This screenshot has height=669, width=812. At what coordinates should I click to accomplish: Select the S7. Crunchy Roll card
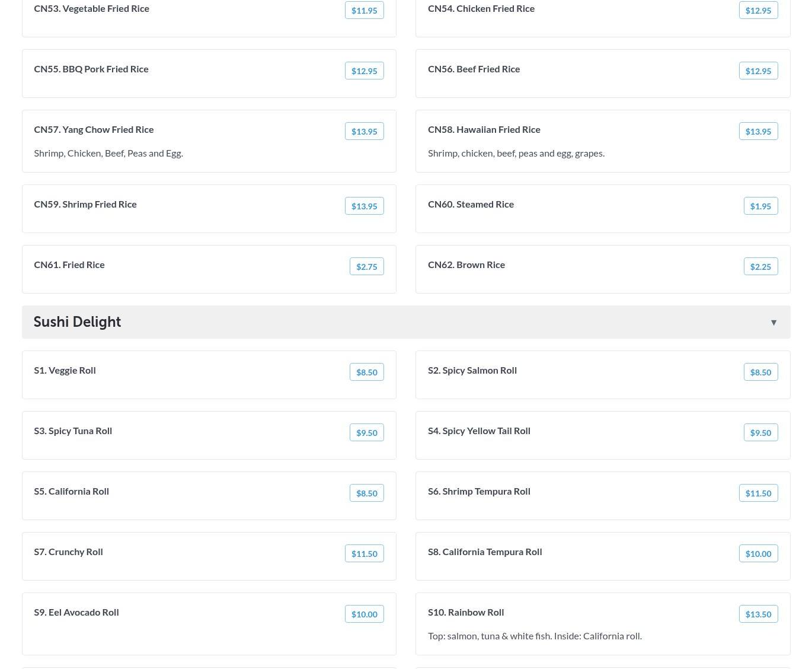[209, 556]
